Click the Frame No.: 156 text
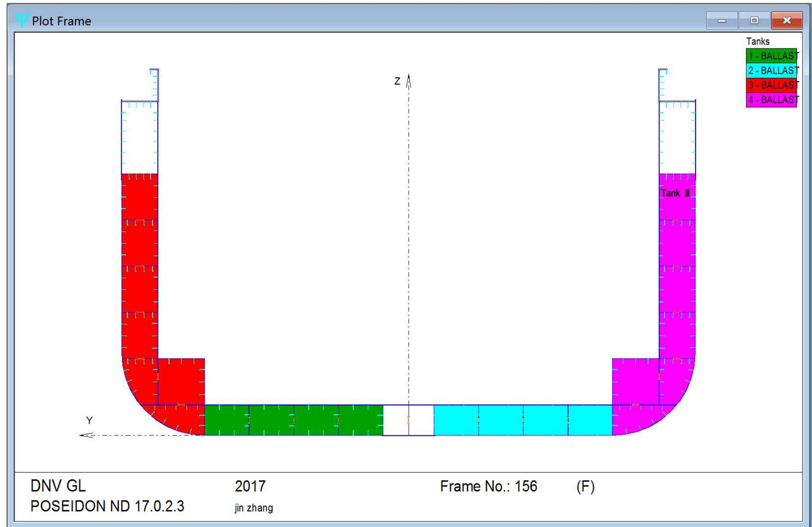This screenshot has width=812, height=527. 488,486
